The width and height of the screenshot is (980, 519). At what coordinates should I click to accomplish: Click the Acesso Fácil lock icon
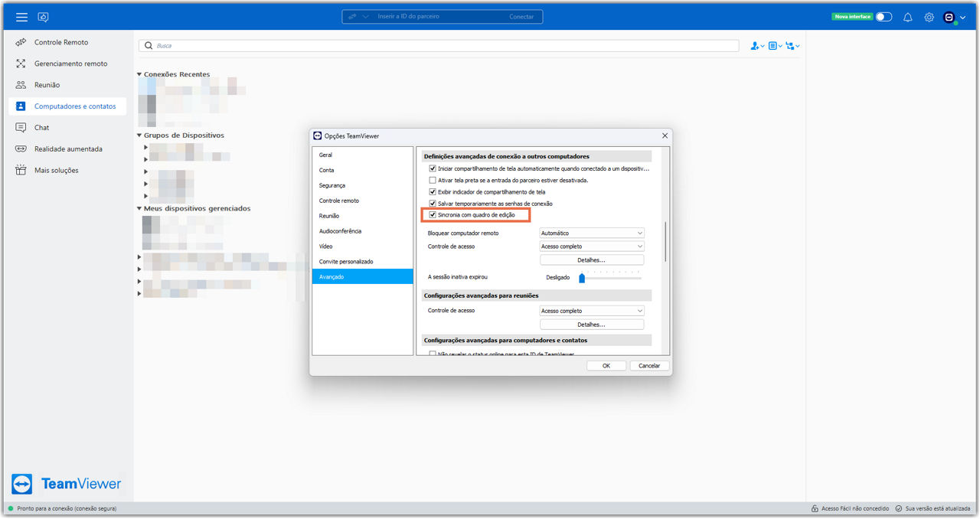(x=815, y=508)
